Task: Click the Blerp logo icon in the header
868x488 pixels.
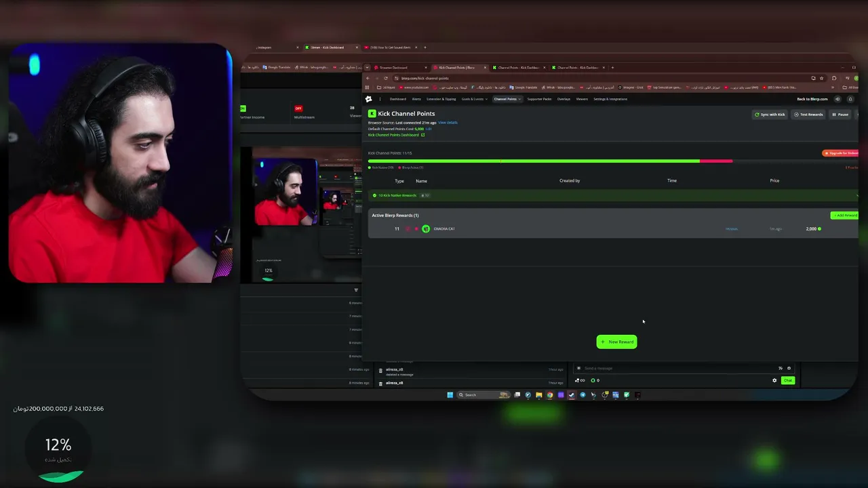Action: [x=369, y=99]
